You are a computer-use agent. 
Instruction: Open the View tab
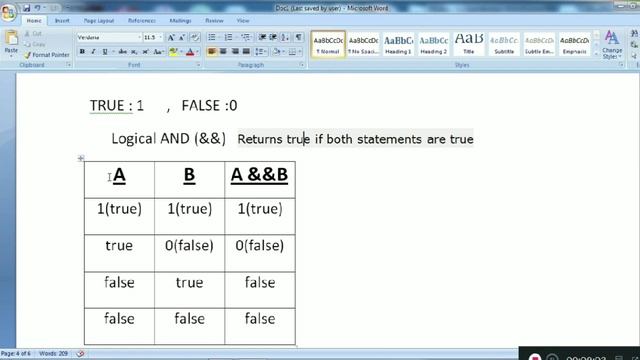(243, 20)
